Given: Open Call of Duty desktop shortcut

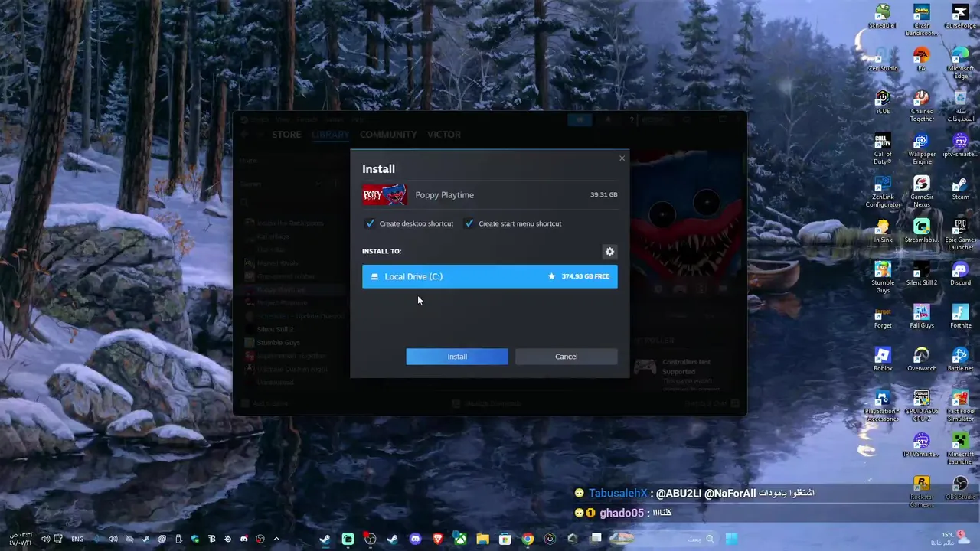Looking at the screenshot, I should click(883, 148).
